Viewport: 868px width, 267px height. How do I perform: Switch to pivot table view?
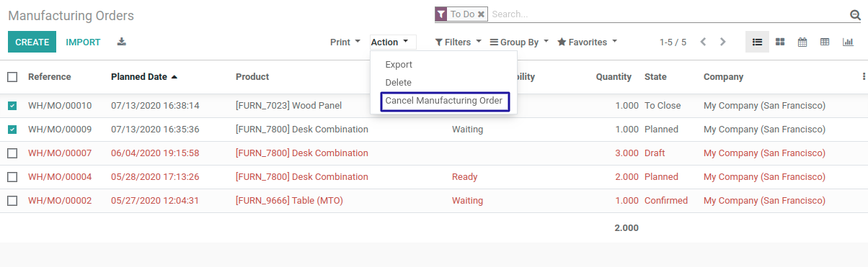click(x=825, y=42)
